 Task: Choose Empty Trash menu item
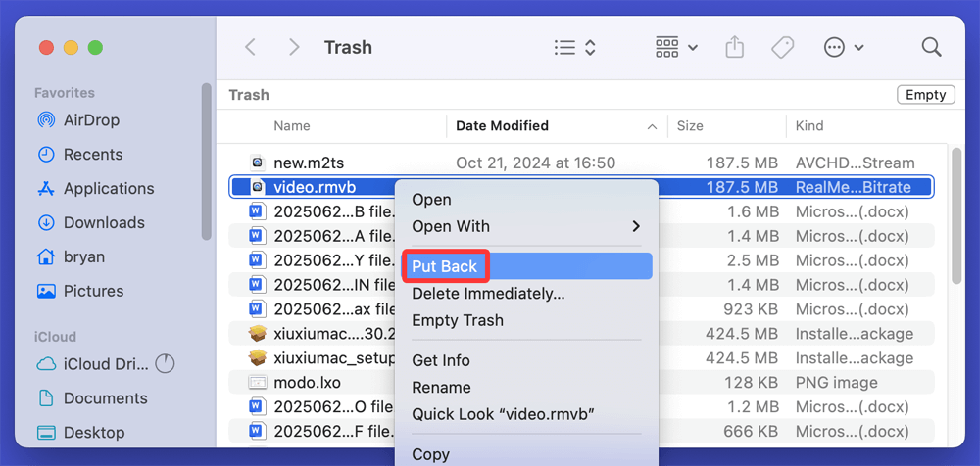(x=526, y=320)
